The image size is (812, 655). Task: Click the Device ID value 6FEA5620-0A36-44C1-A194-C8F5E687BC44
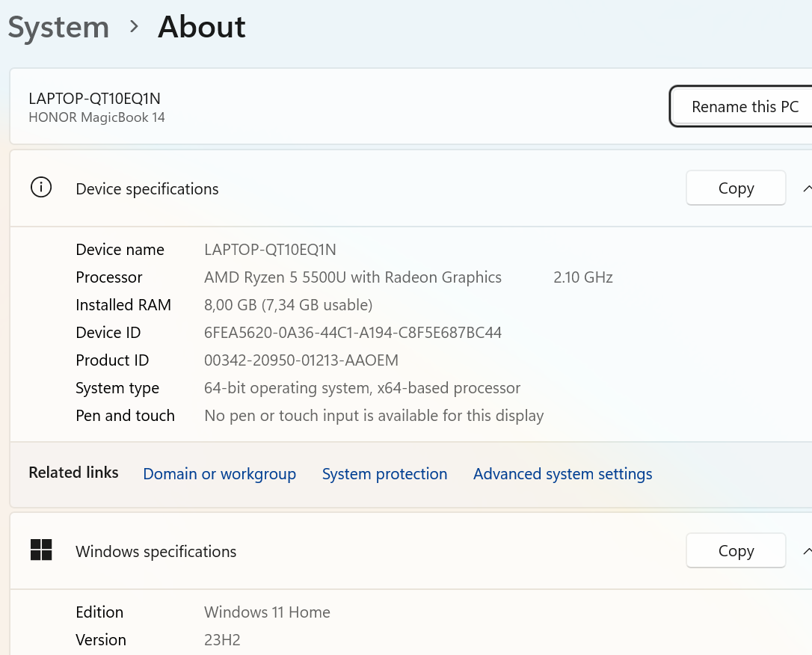pos(353,333)
